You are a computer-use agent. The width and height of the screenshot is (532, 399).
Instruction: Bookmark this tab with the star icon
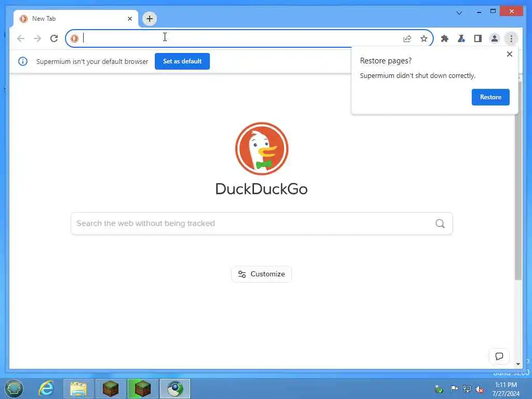point(424,38)
